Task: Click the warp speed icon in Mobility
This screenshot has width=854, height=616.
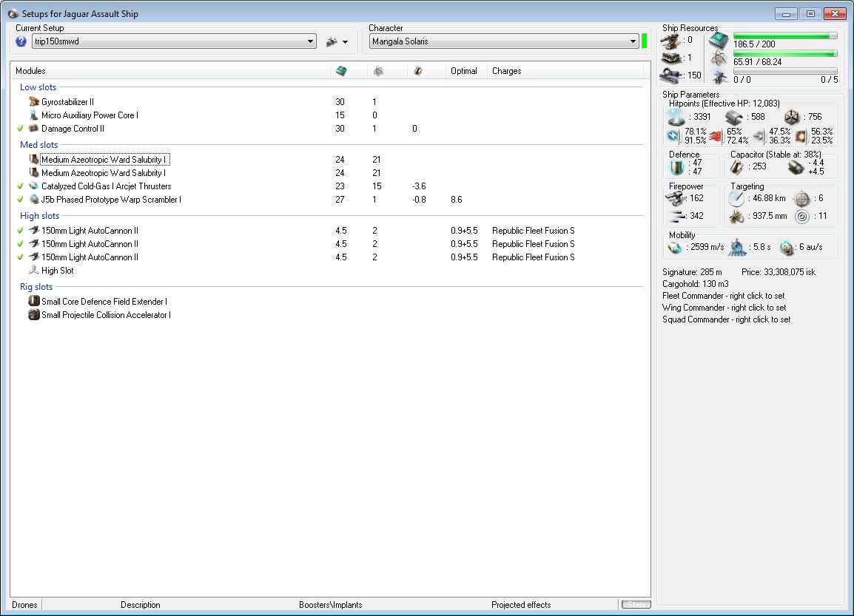Action: click(786, 248)
